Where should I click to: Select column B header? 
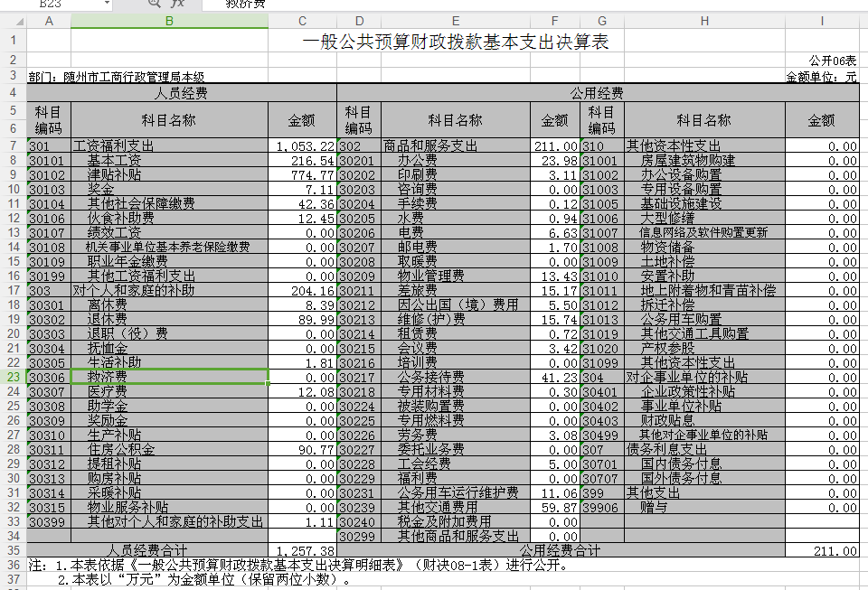(169, 21)
